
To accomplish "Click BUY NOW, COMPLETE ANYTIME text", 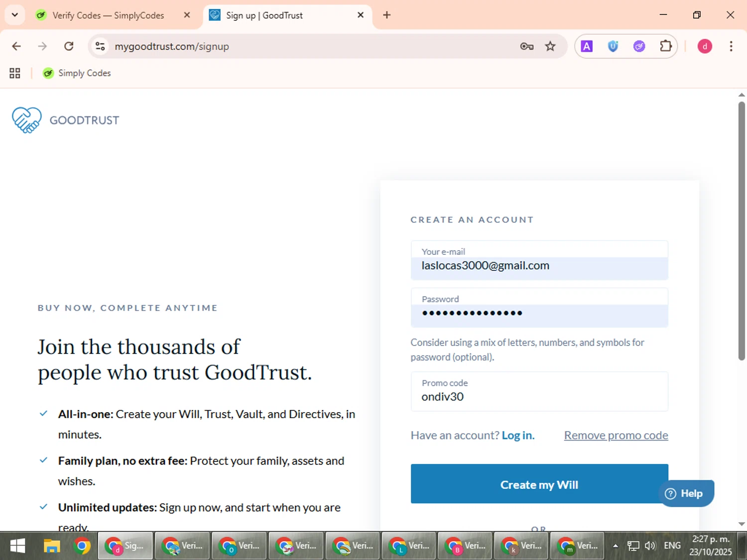I will point(128,308).
